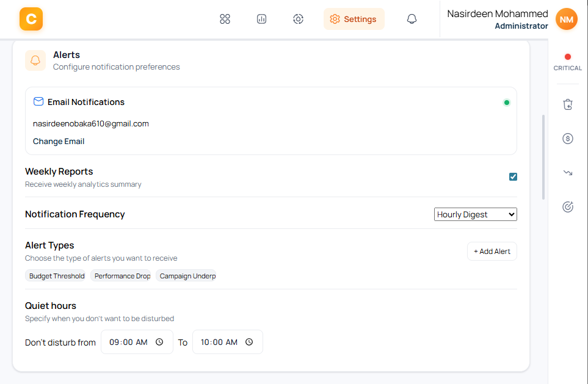The height and width of the screenshot is (384, 588).
Task: Click the Budget Threshold alert tag
Action: [57, 276]
